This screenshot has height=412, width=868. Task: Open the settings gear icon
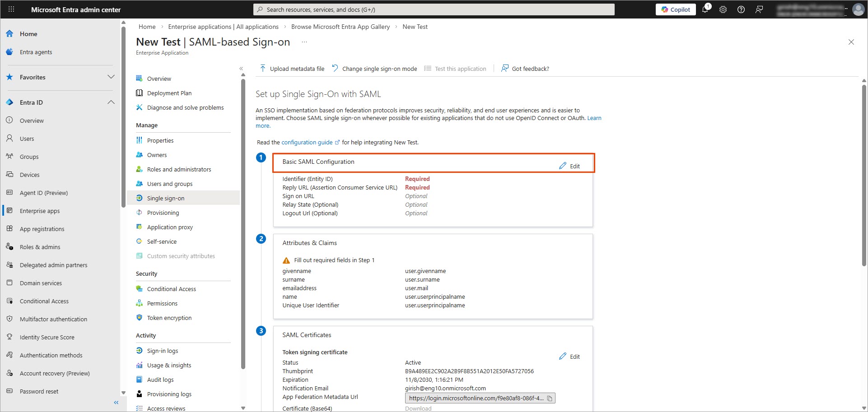[x=723, y=9]
